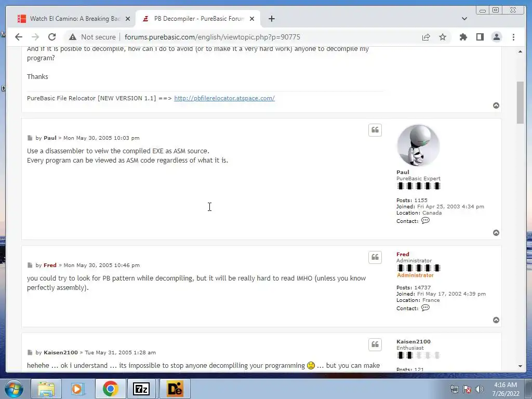532x399 pixels.
Task: Select Fred's post date Mon May 30, 2005
Action: 101,265
